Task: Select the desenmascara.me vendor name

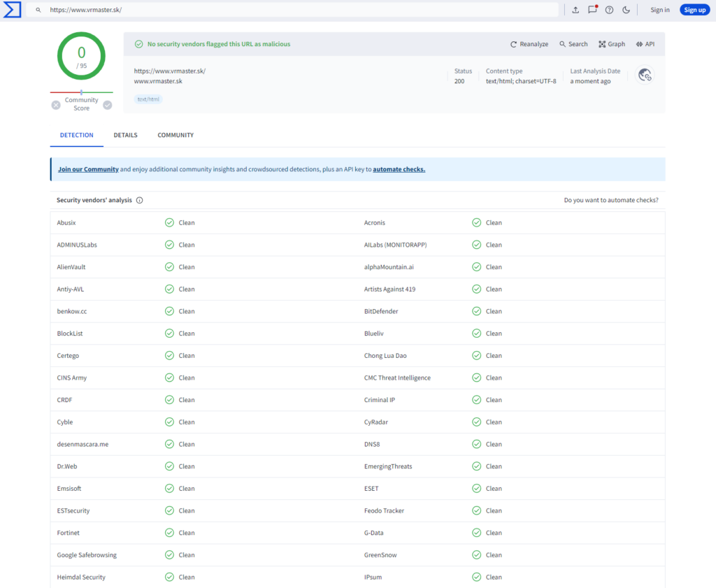Action: [83, 444]
